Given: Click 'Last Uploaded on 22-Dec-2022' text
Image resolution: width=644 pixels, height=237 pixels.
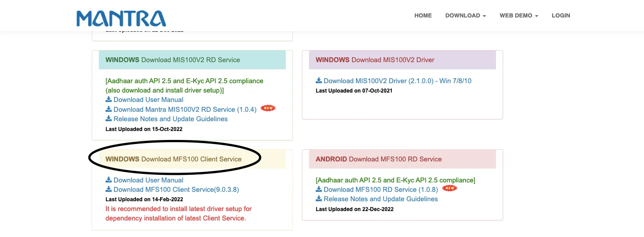Looking at the screenshot, I should 355,209.
